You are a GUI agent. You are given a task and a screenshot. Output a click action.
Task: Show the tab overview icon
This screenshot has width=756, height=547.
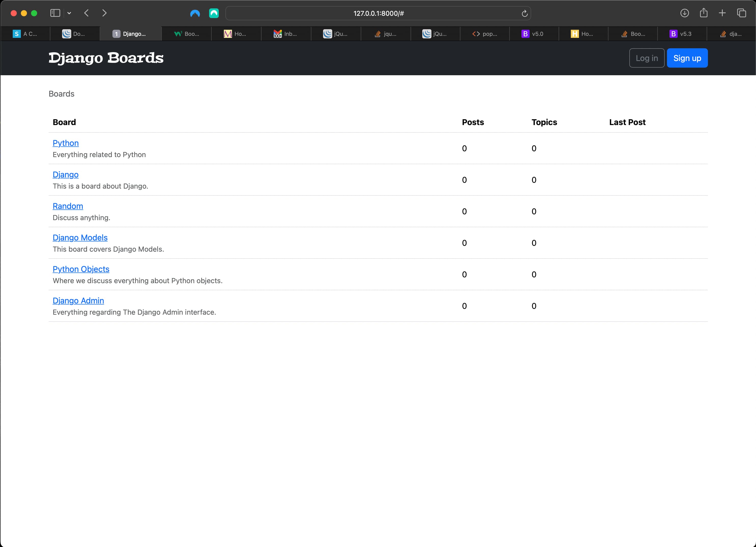pyautogui.click(x=741, y=13)
